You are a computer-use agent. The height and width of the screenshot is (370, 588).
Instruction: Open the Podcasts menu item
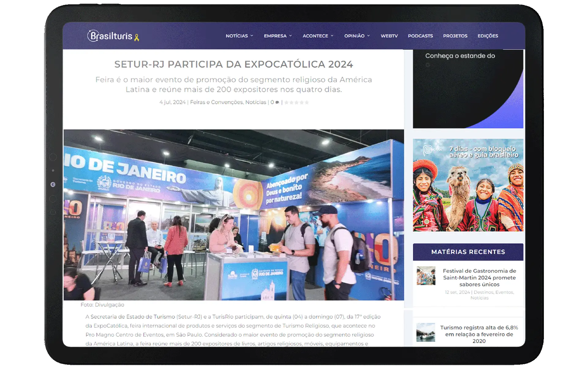pos(420,36)
